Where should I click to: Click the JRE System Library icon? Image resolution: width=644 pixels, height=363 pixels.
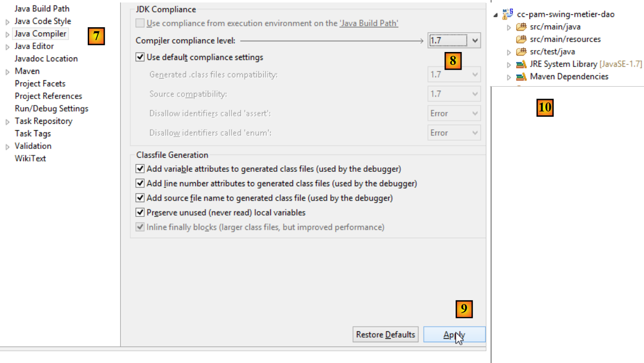click(x=521, y=64)
